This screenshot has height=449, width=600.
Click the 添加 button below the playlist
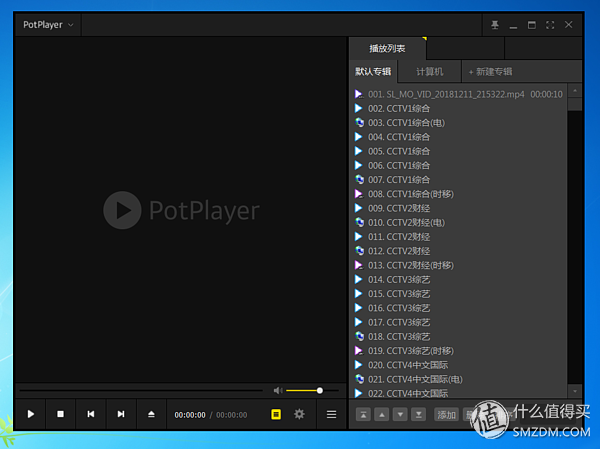pyautogui.click(x=446, y=414)
